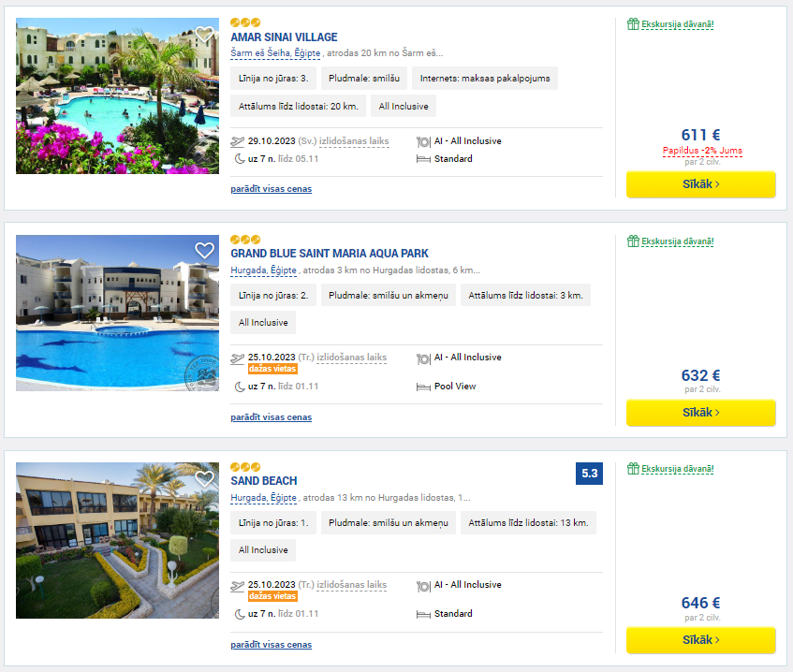Click the moon icon in Amar Sinai duration
The height and width of the screenshot is (672, 793).
point(240,159)
